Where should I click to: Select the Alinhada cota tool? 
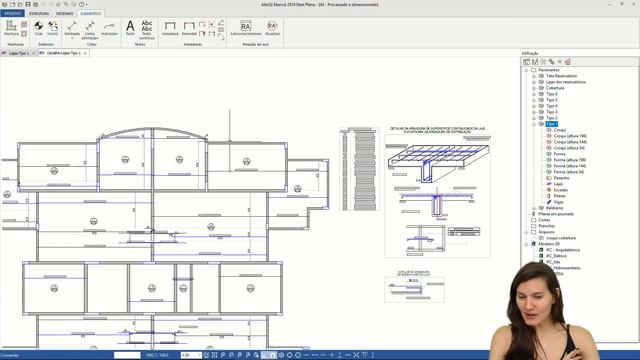click(72, 29)
